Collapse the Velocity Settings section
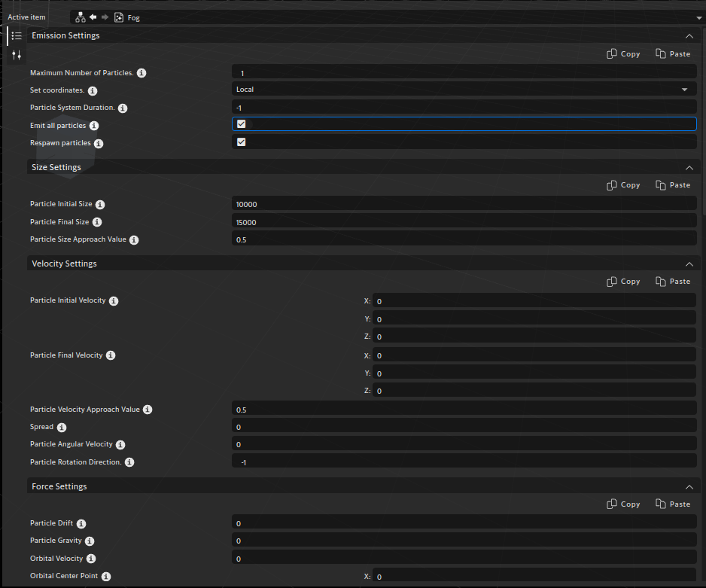Image resolution: width=706 pixels, height=588 pixels. [x=689, y=264]
